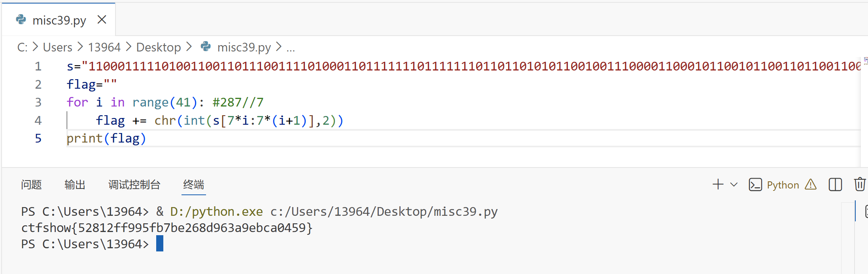The width and height of the screenshot is (868, 274).
Task: Kill terminal using the trash icon
Action: tap(860, 185)
